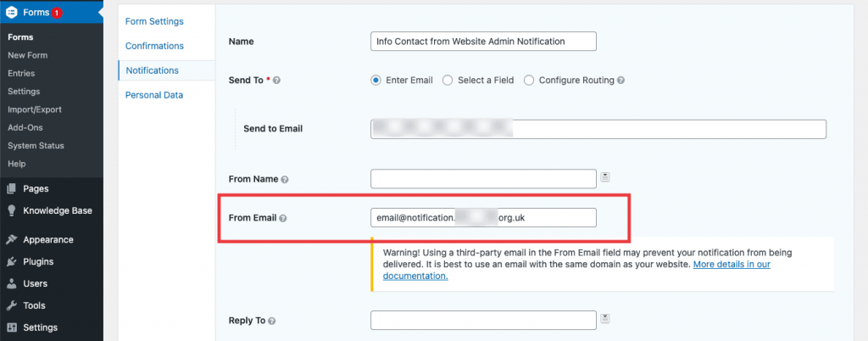Switch to the Confirmations tab

154,46
